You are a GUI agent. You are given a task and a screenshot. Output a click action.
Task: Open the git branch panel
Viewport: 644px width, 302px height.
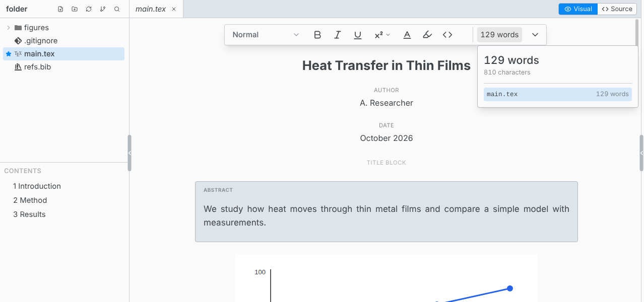coord(103,9)
